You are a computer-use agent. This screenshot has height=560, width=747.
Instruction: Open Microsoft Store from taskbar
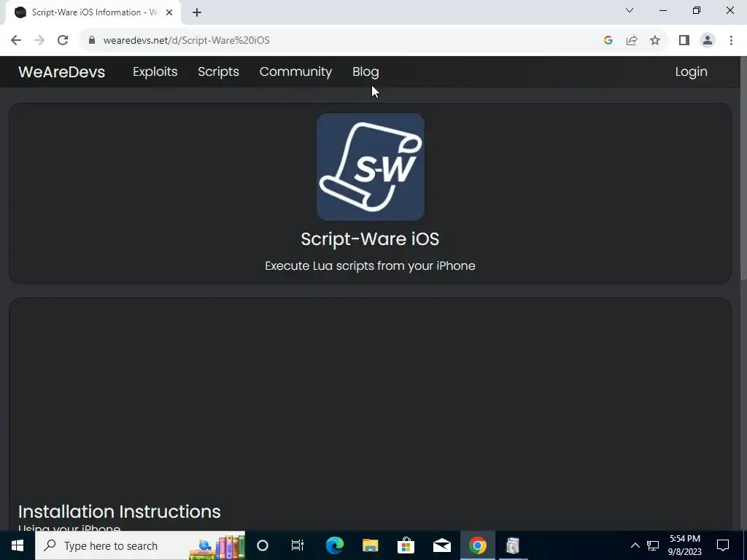[406, 545]
